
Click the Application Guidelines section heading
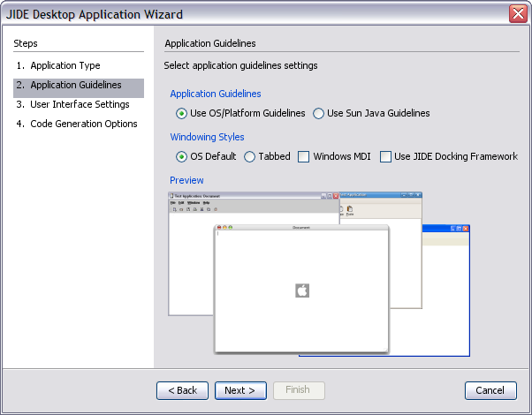pos(216,94)
